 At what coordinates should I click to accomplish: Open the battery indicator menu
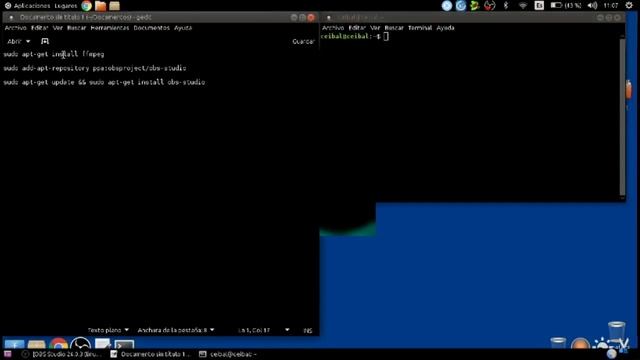click(566, 5)
